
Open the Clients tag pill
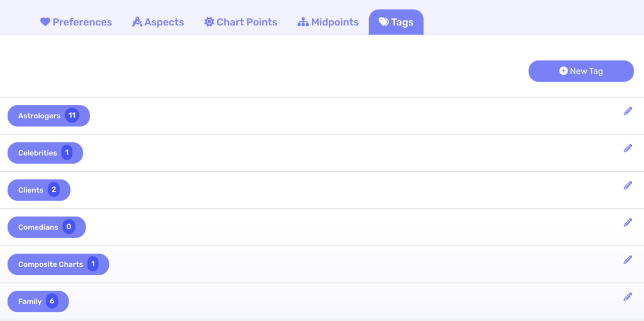click(31, 190)
